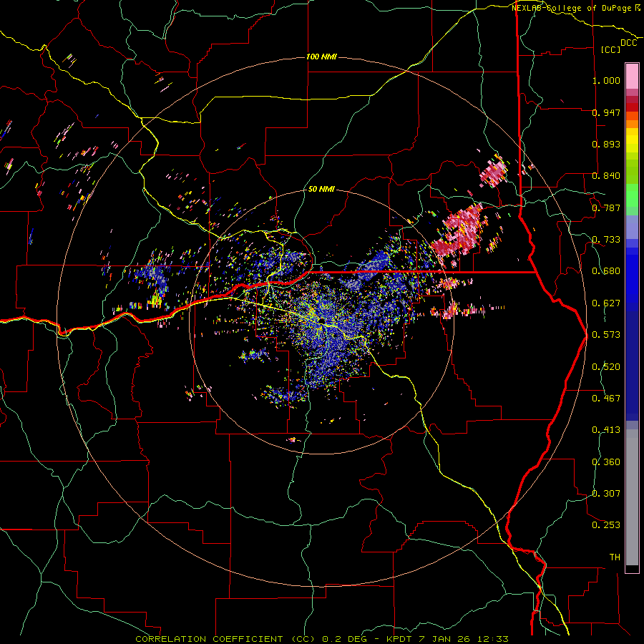Click the gray lower segment of color bar
644x644 pixels.
(632, 497)
